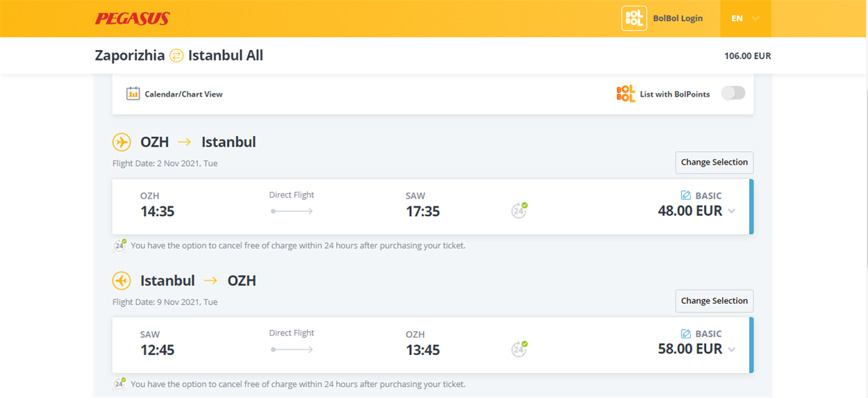Click the 24-hour cancel icon on the 12:45 flight

(519, 349)
